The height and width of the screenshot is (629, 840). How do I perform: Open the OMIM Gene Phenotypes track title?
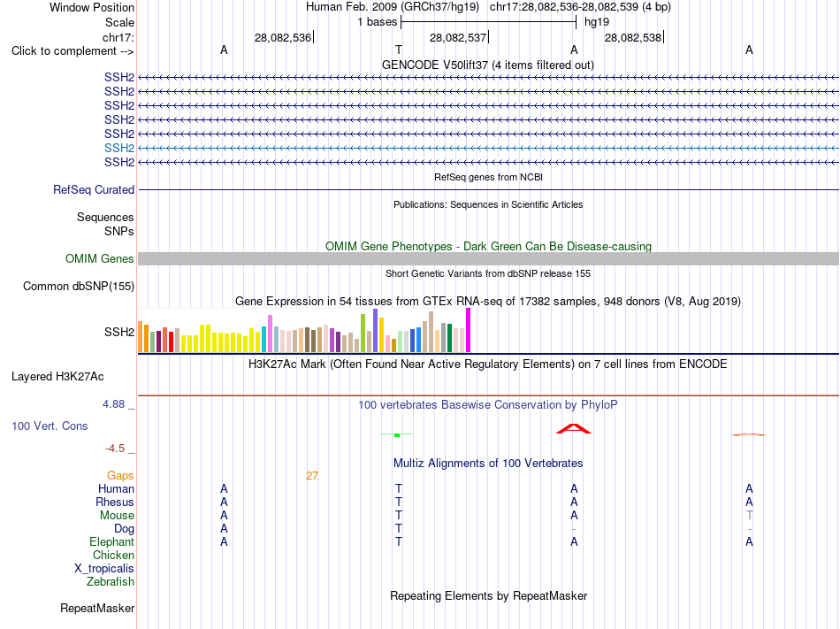[x=488, y=247]
